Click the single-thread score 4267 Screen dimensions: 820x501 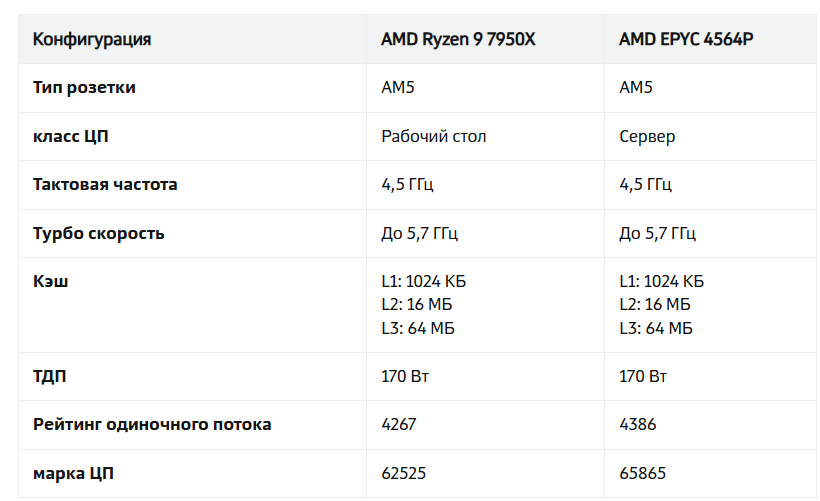399,425
